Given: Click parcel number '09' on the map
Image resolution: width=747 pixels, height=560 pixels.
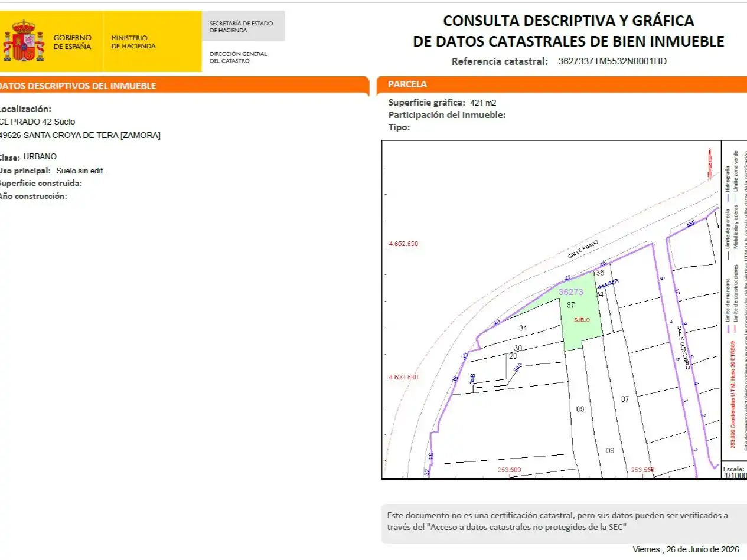Looking at the screenshot, I should (580, 409).
